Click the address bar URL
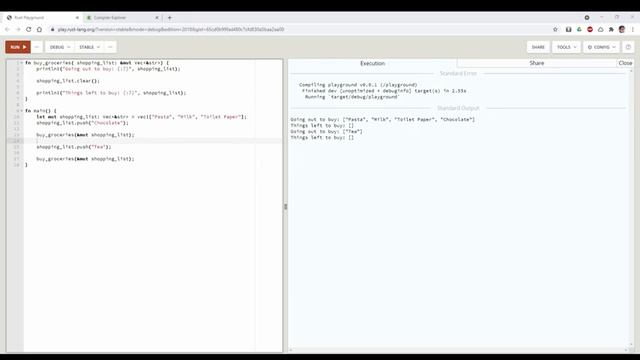 (x=171, y=29)
